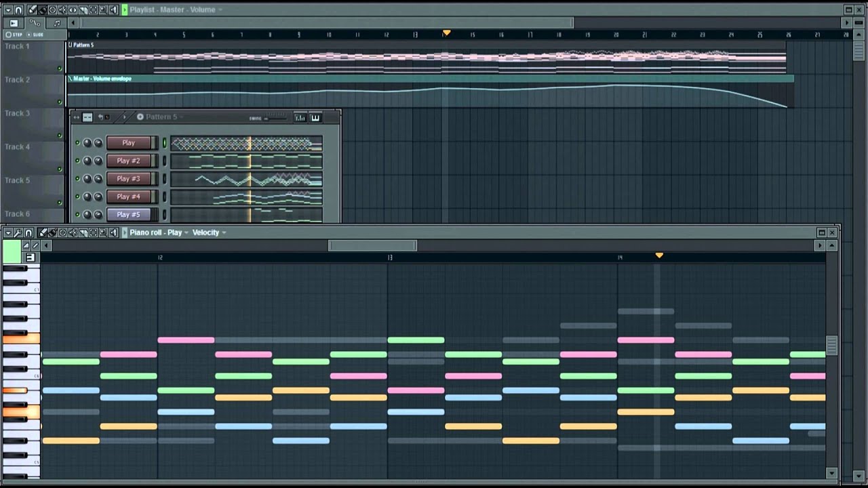Click the green note color swatch in Piano roll
The width and height of the screenshot is (868, 488).
coord(12,251)
